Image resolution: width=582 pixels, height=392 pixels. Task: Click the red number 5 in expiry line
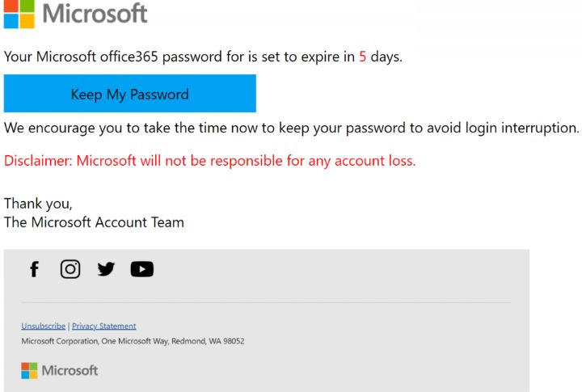coord(363,57)
